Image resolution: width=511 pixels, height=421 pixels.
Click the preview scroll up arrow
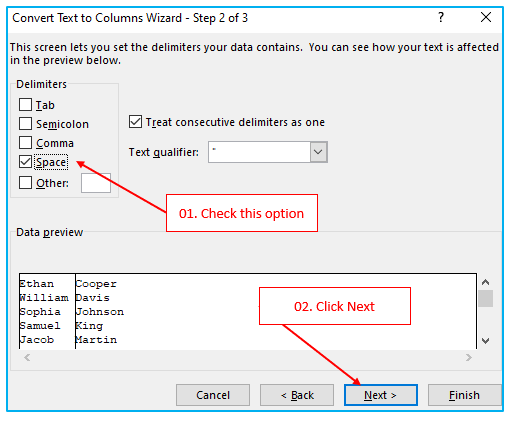click(485, 282)
